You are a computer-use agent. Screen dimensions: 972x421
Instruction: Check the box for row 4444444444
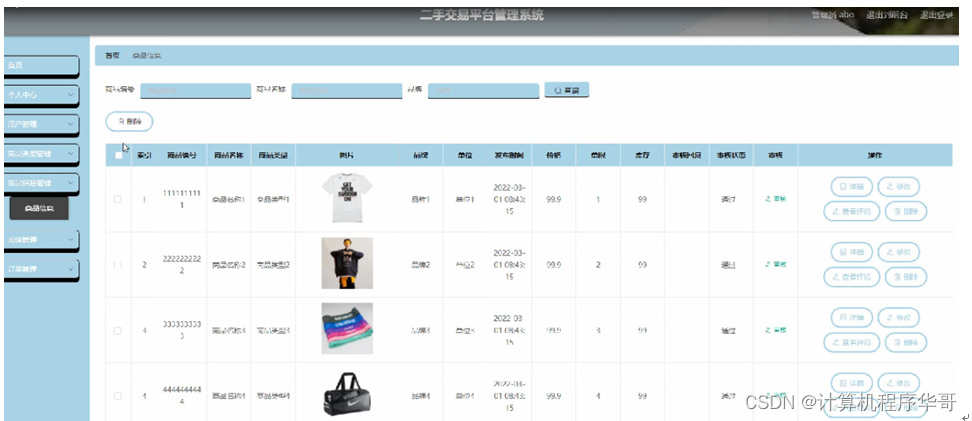(118, 396)
